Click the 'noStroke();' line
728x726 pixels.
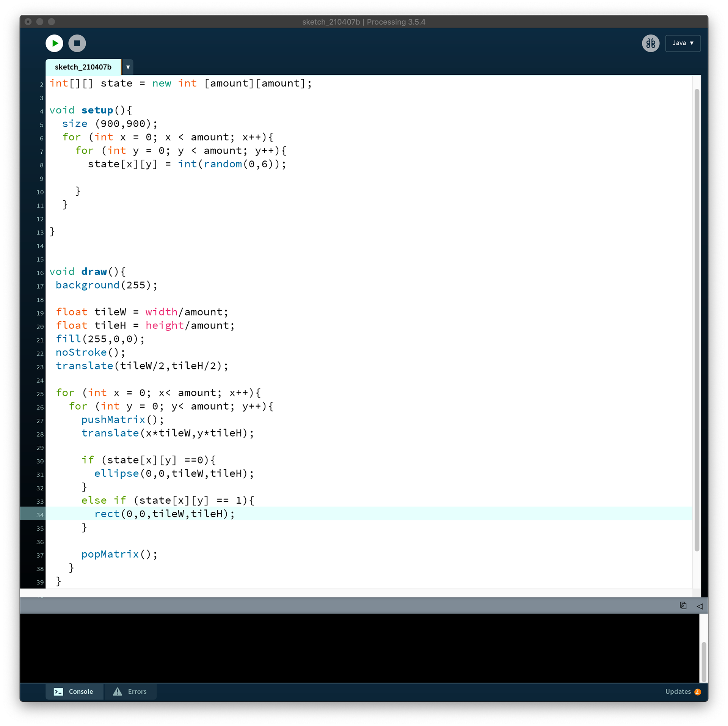(x=91, y=352)
